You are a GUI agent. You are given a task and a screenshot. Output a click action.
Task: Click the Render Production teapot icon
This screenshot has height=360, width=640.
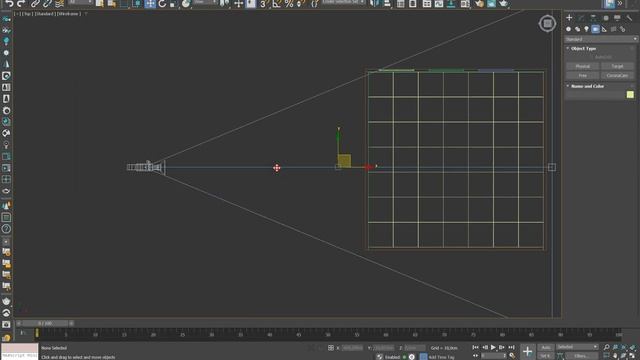tap(503, 4)
